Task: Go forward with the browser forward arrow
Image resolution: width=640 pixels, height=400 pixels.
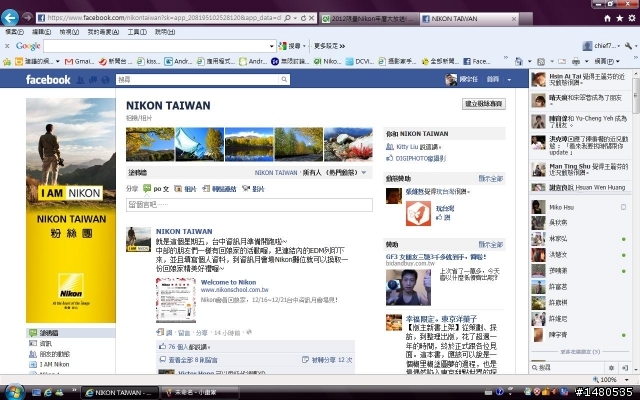Action: point(27,18)
